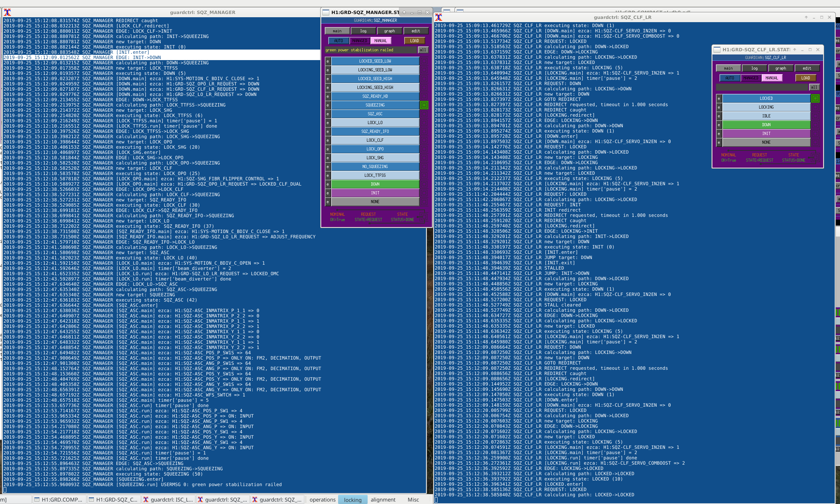This screenshot has width=840, height=504.
Task: Click the 'e' edit button beside LOCK_LO
Action: pyautogui.click(x=328, y=123)
